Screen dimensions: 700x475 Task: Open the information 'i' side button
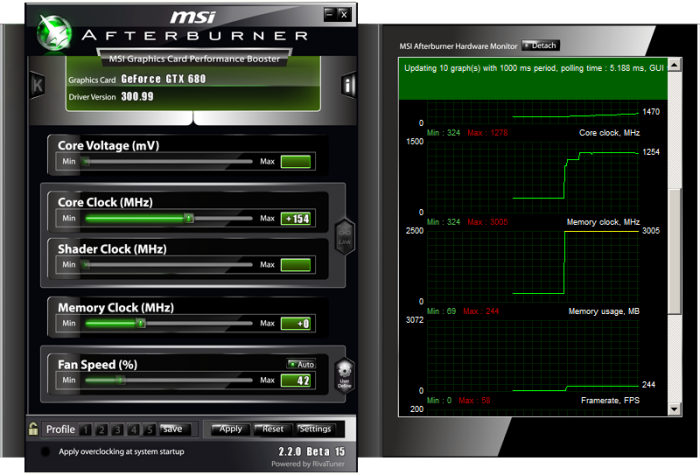click(x=349, y=85)
